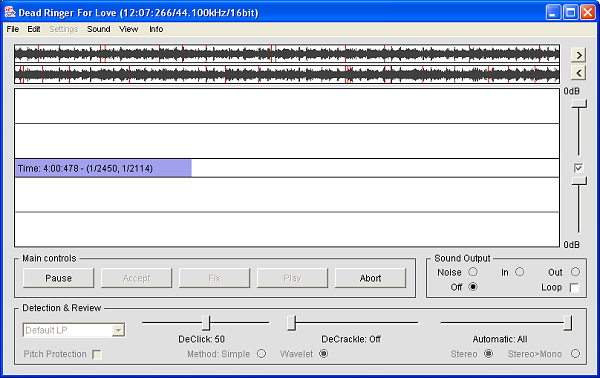Click the DeClick slider handle
The width and height of the screenshot is (600, 378).
point(206,323)
